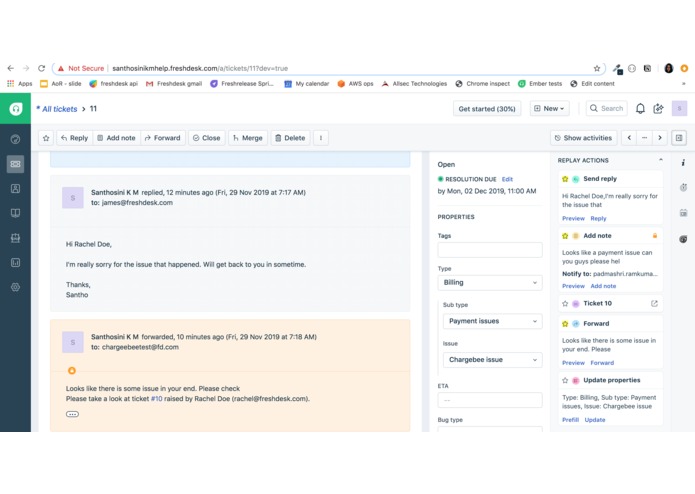
Task: Click Prefill under Update properties
Action: point(570,420)
